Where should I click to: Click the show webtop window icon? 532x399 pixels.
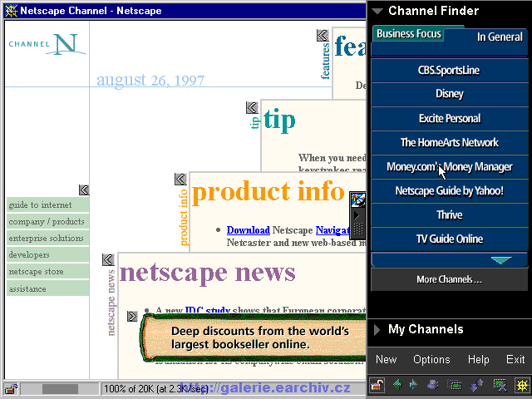pyautogui.click(x=454, y=385)
